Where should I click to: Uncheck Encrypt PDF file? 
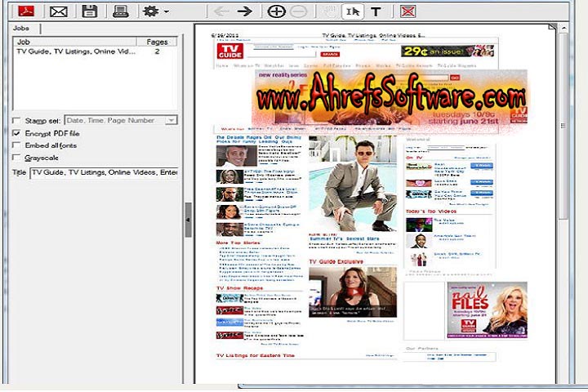[16, 133]
